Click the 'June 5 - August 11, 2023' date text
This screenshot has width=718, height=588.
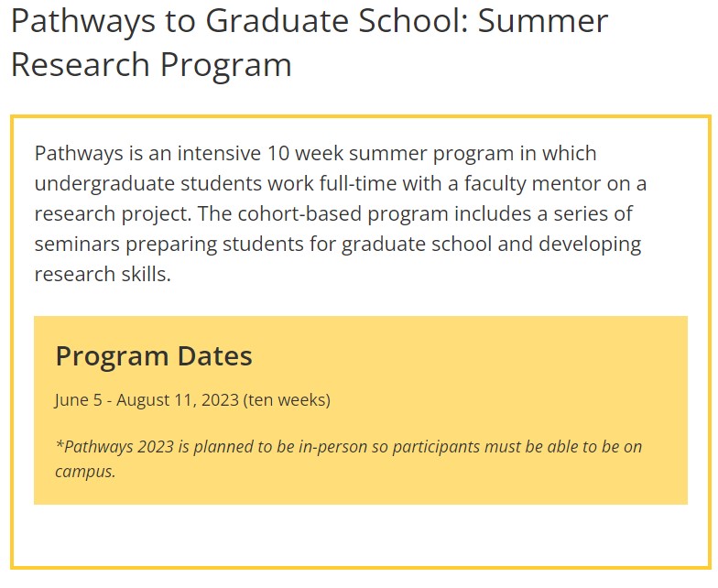coord(147,399)
